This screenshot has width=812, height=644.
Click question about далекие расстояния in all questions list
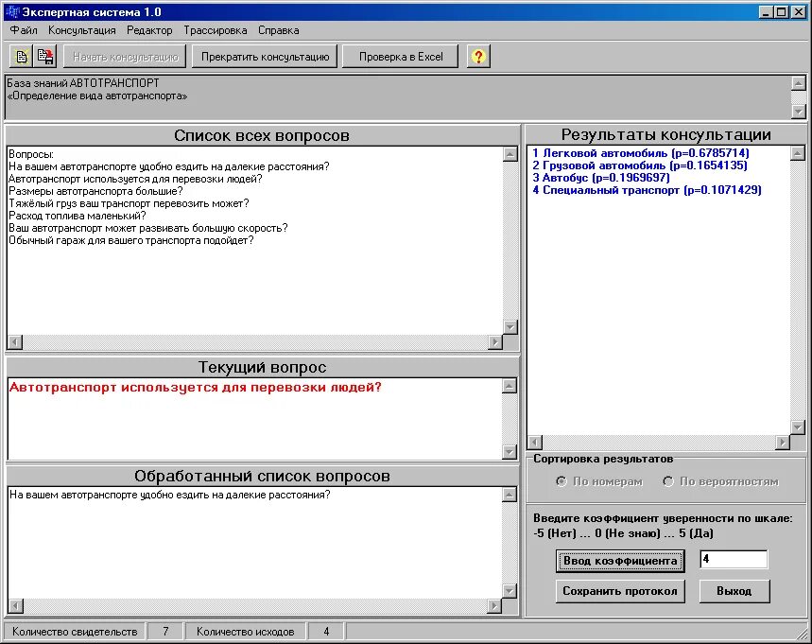169,166
